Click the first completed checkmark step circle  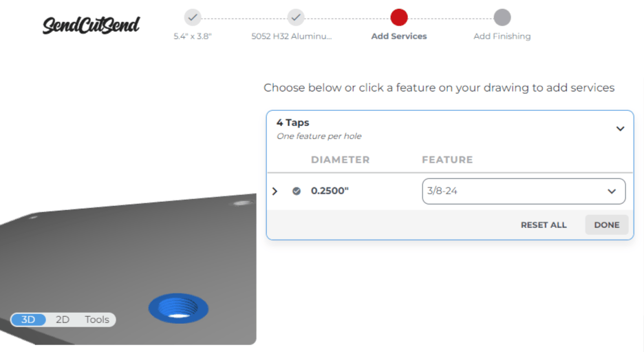coord(193,17)
